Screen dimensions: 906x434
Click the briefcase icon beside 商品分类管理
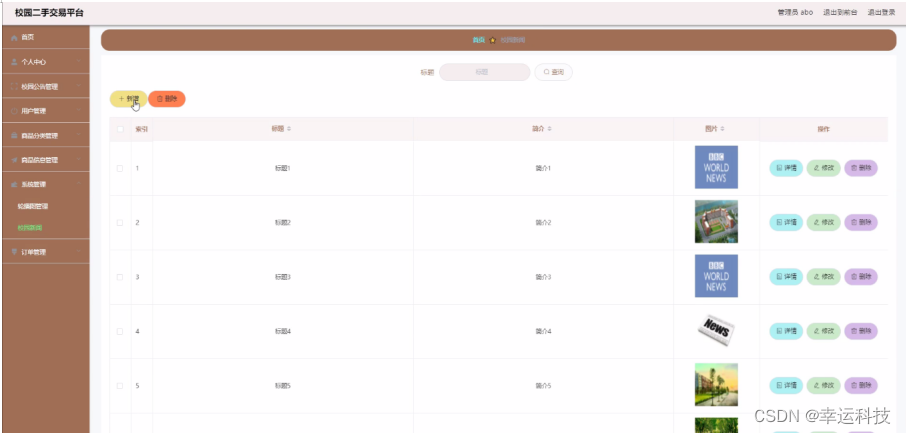[14, 136]
